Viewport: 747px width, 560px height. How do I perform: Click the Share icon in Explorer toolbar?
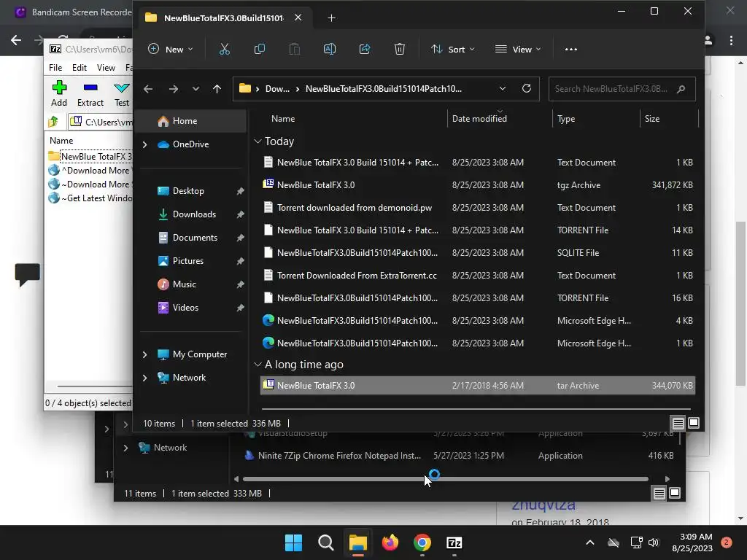[365, 49]
